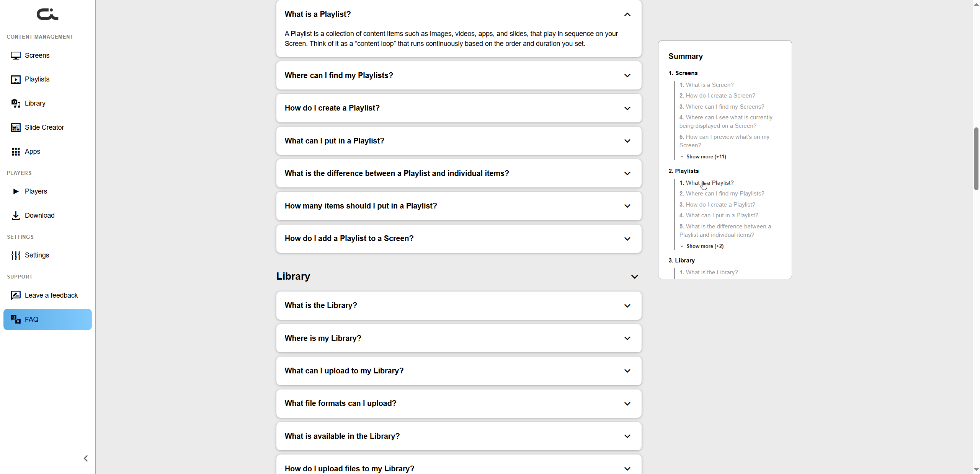
Task: Click the Leave a feedback icon
Action: (x=16, y=295)
